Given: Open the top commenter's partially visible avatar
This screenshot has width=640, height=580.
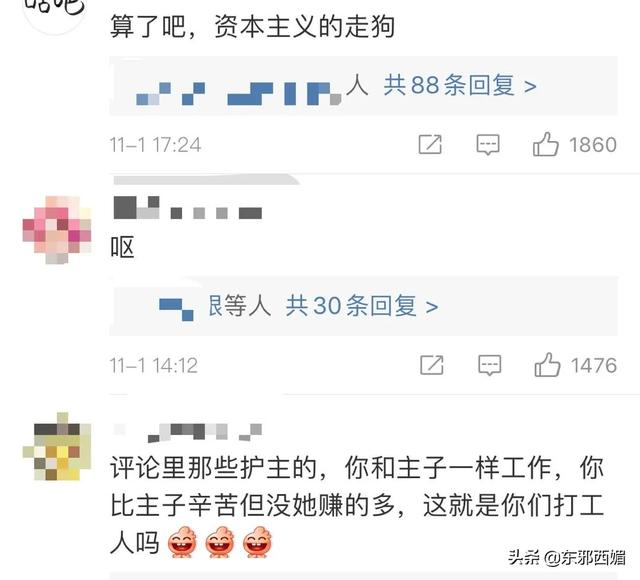Looking at the screenshot, I should coord(55,14).
